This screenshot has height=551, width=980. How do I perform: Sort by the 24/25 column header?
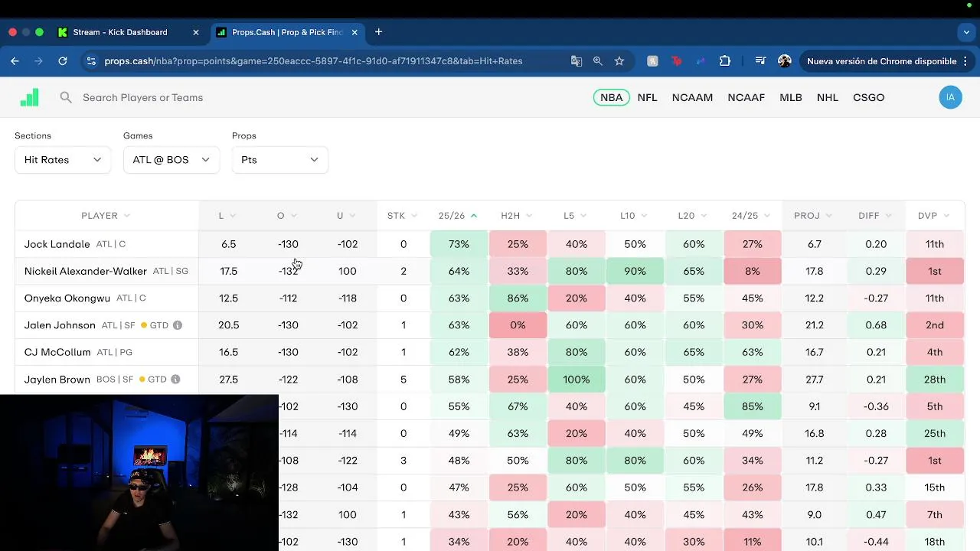pos(751,216)
